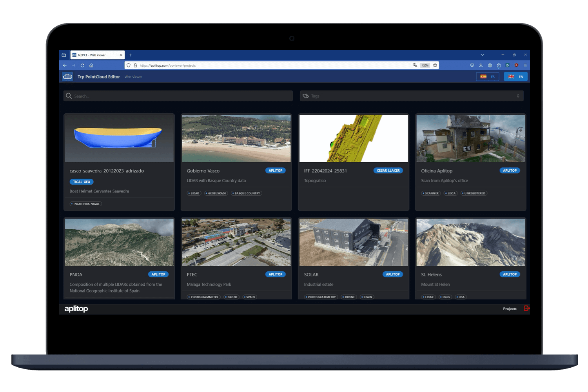Open the search magnifier in the search bar
Image resolution: width=588 pixels, height=392 pixels.
click(x=69, y=96)
